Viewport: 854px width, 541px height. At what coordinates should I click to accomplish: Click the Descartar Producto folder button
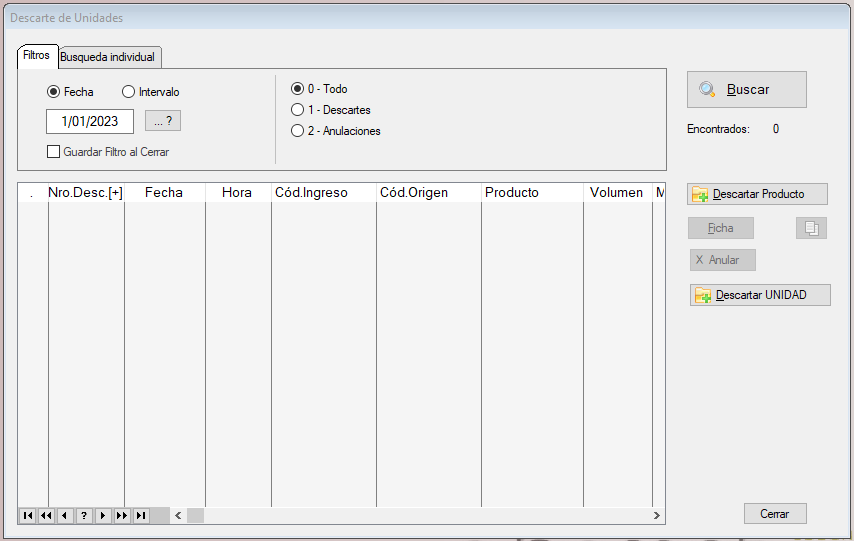[757, 194]
